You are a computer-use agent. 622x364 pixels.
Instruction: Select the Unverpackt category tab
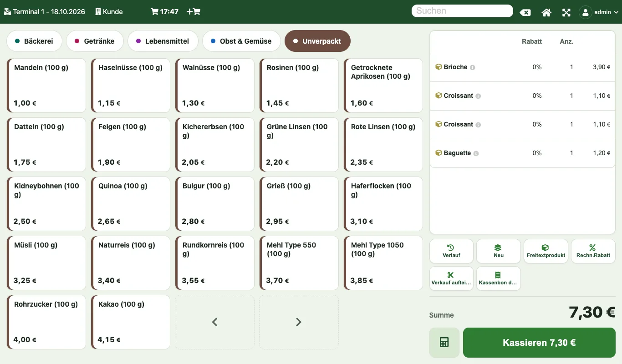317,41
